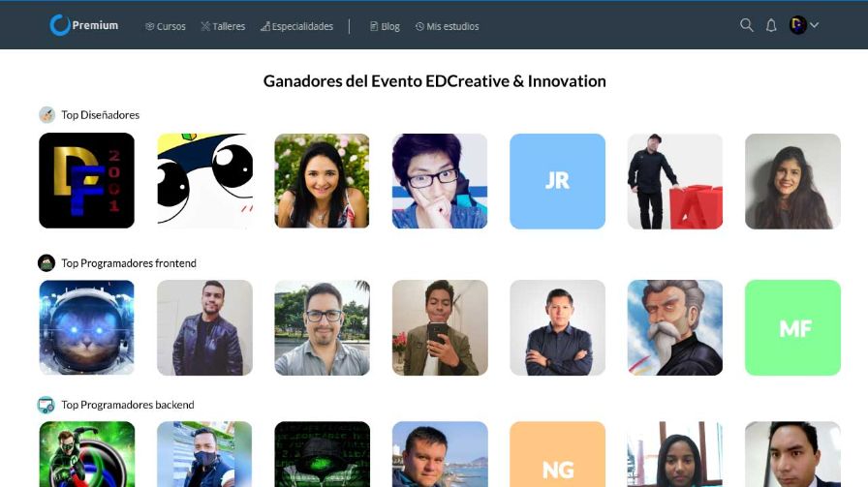Open the search magnifier icon
Screen dimensions: 868x487
click(x=746, y=25)
